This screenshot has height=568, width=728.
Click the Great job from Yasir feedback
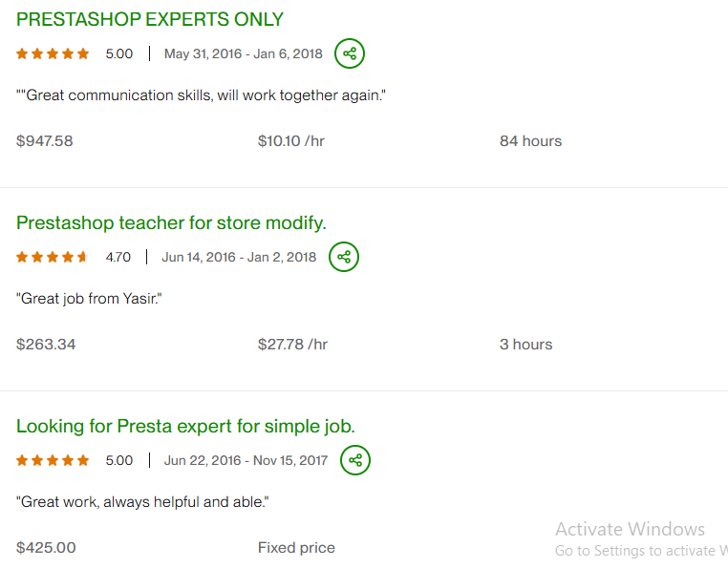[x=90, y=299]
